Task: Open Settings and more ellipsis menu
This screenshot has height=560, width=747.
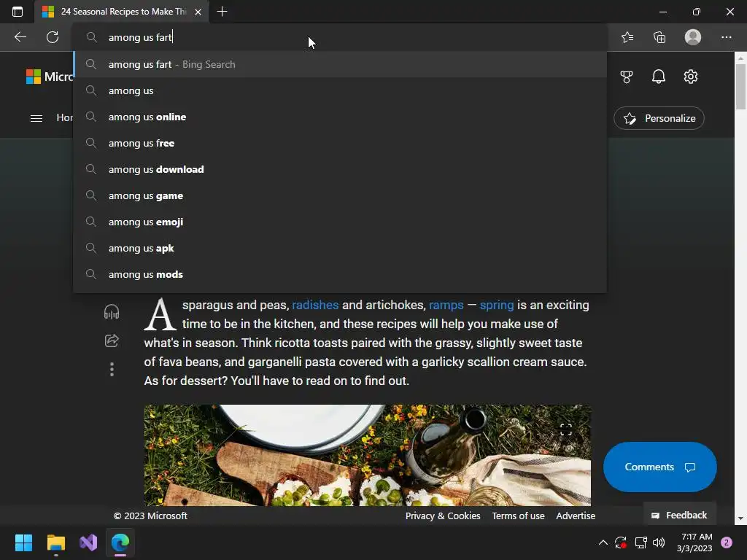Action: 726,37
